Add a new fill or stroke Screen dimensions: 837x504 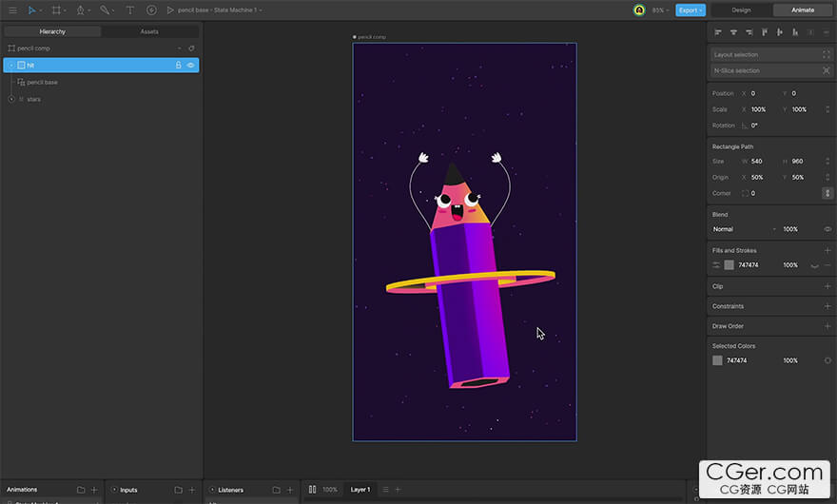(827, 251)
